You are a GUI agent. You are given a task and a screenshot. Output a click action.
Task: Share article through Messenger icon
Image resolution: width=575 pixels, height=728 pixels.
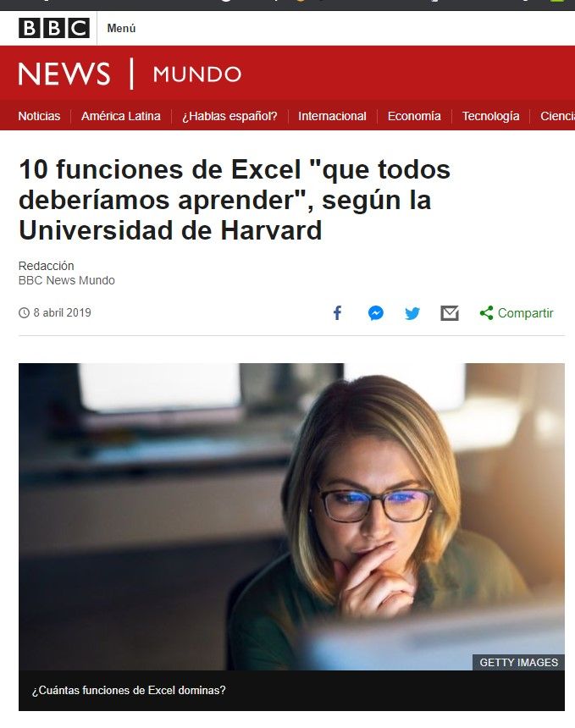point(376,313)
